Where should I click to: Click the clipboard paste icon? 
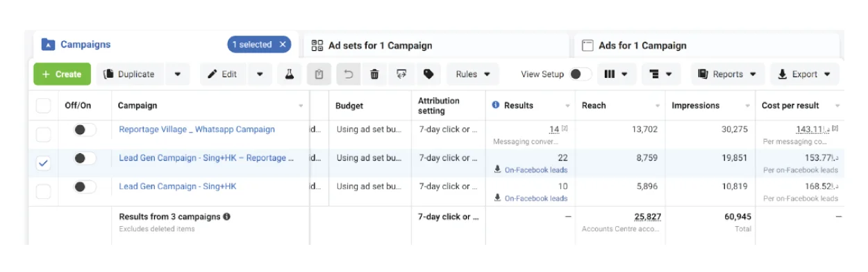pyautogui.click(x=319, y=74)
